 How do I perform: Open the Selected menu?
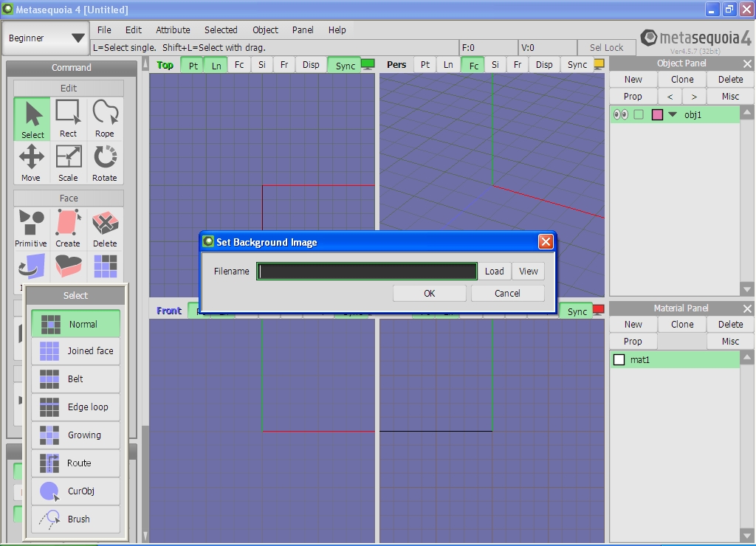pos(221,30)
